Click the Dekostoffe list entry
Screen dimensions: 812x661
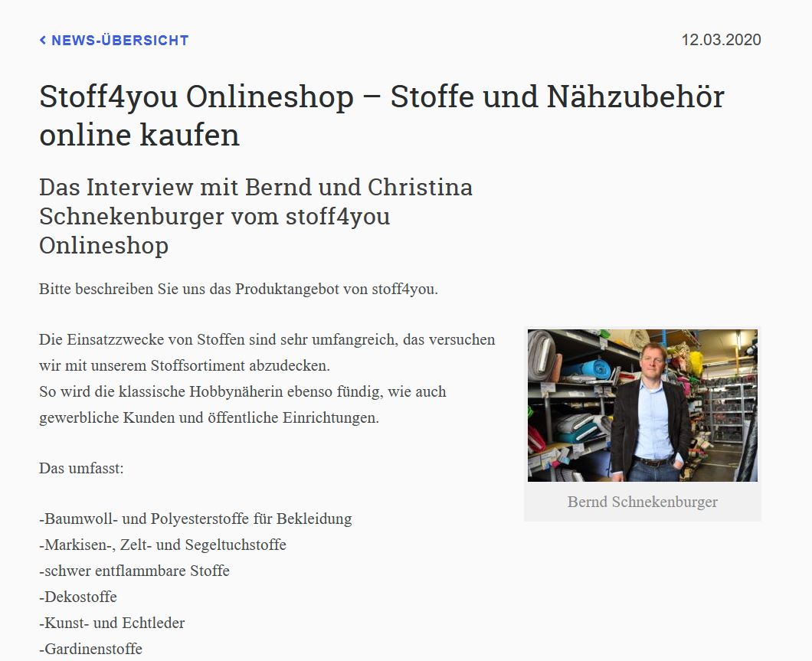[78, 597]
